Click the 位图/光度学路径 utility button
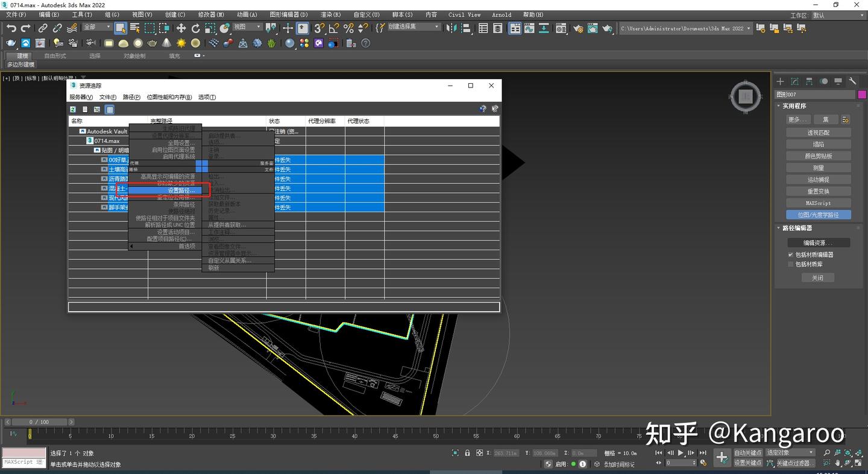This screenshot has height=474, width=868. point(818,215)
